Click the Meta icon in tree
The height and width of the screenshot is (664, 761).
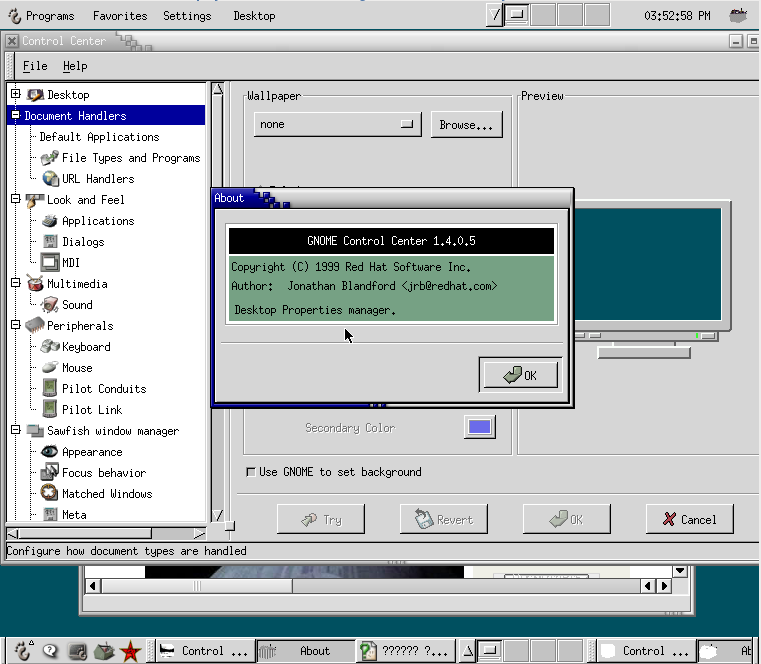coord(50,514)
